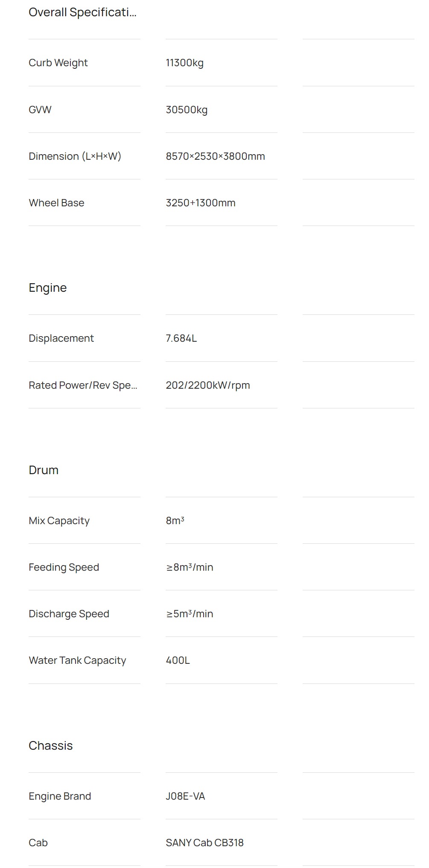The image size is (429, 868).
Task: Click the truncated Rated Power/Rev Speed label
Action: pos(83,385)
